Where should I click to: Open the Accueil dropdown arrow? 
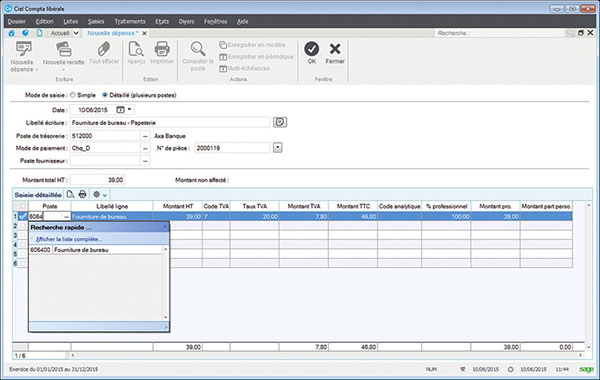[76, 33]
